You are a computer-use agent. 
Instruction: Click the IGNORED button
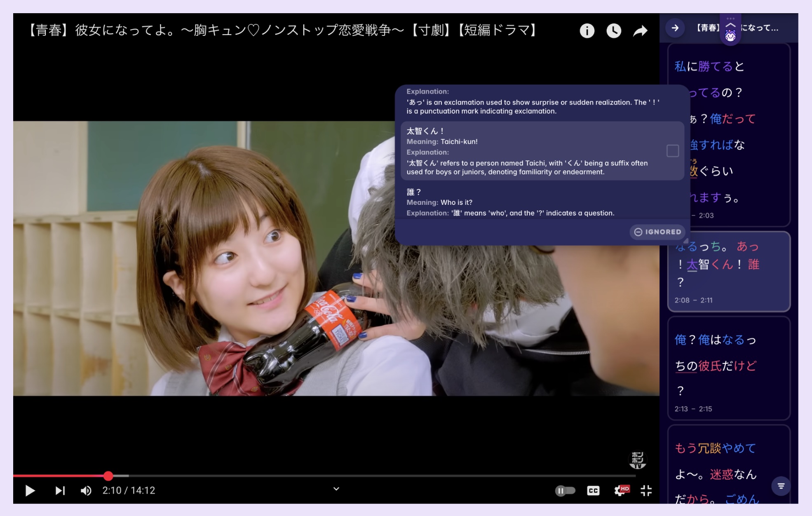pyautogui.click(x=658, y=232)
